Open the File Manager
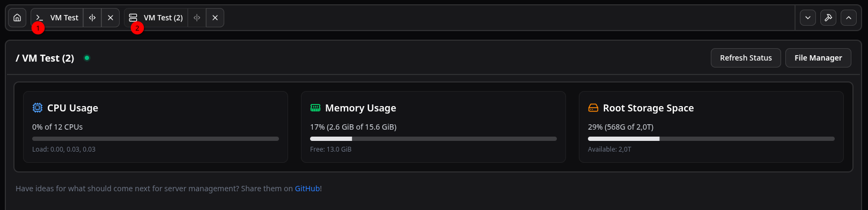868x210 pixels. pos(818,58)
